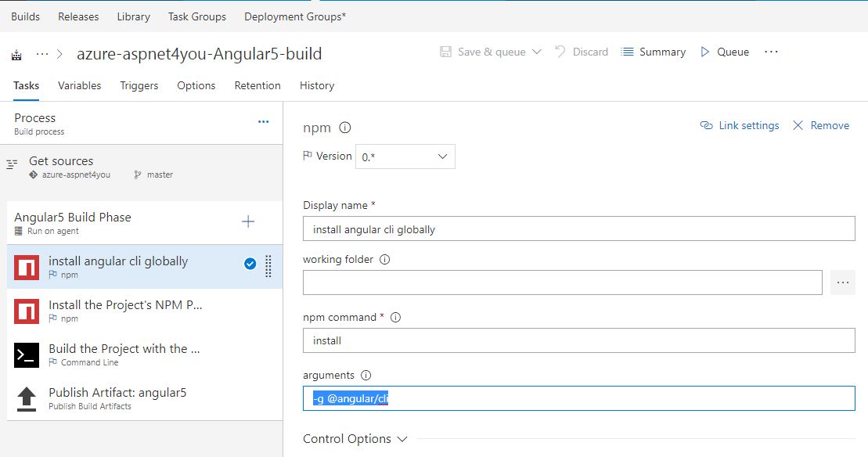Viewport: 868px width, 457px height.
Task: Show info for working folder field
Action: (x=385, y=260)
